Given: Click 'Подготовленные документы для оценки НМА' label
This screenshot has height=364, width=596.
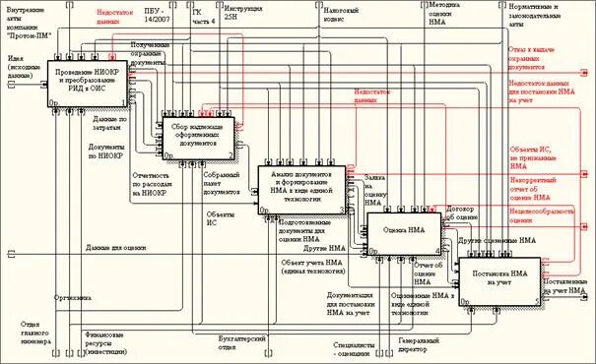Looking at the screenshot, I should pos(304,231).
